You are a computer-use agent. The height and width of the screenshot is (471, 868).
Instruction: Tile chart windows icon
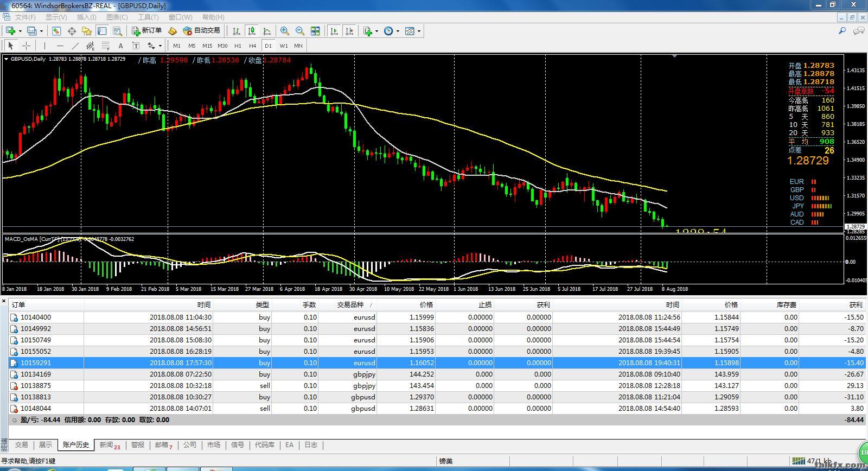(315, 31)
